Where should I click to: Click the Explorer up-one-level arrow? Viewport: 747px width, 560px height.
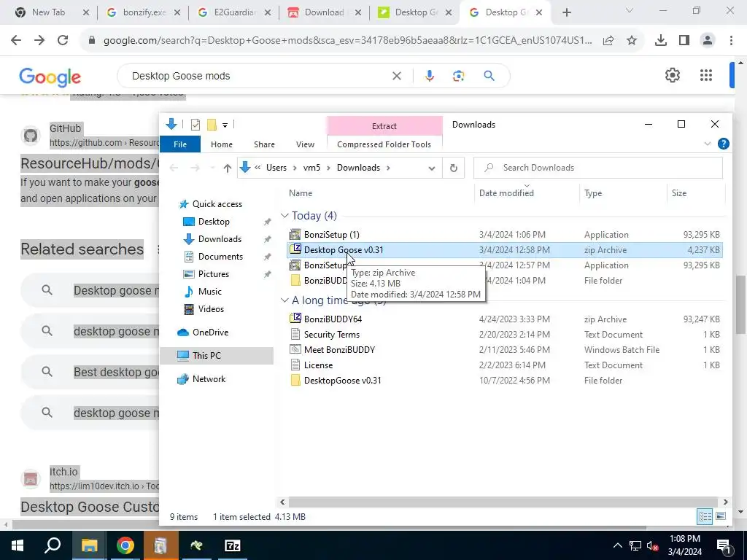[x=228, y=168]
